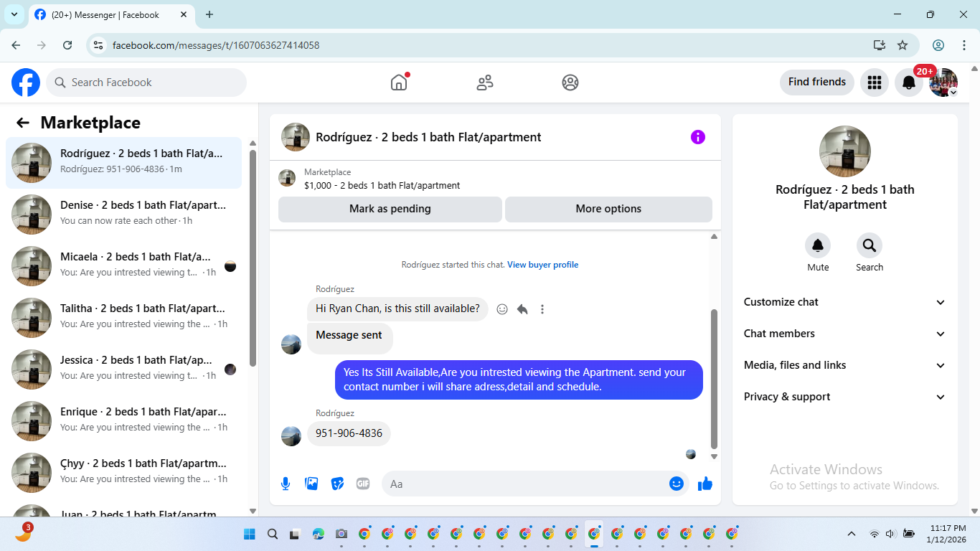Click More options button
980x551 pixels.
click(x=608, y=209)
